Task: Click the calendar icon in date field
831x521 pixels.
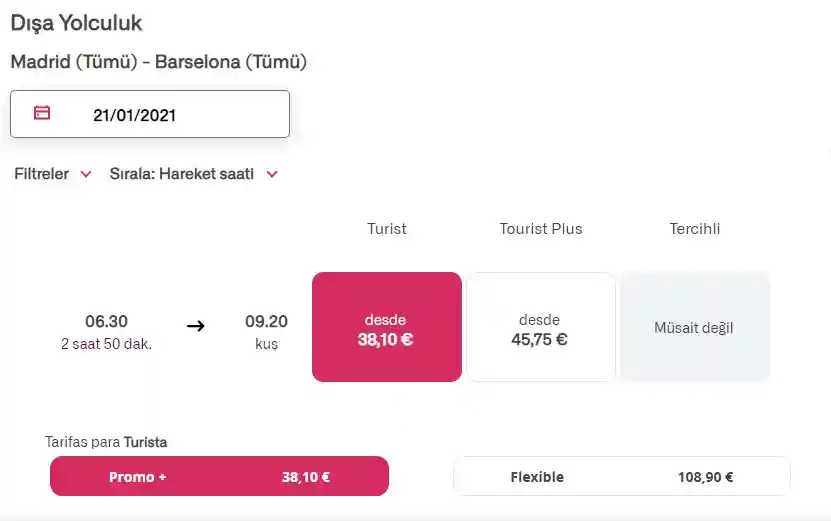Action: click(42, 114)
